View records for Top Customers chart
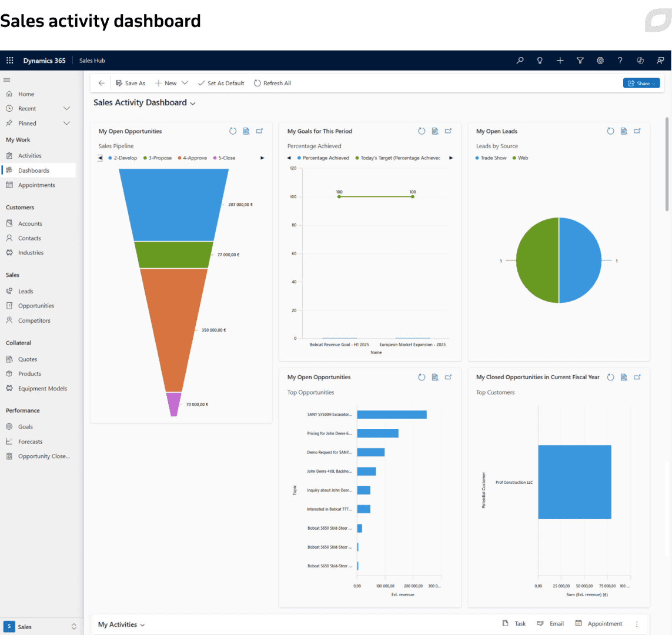Viewport: 672px width, 635px height. [x=624, y=377]
